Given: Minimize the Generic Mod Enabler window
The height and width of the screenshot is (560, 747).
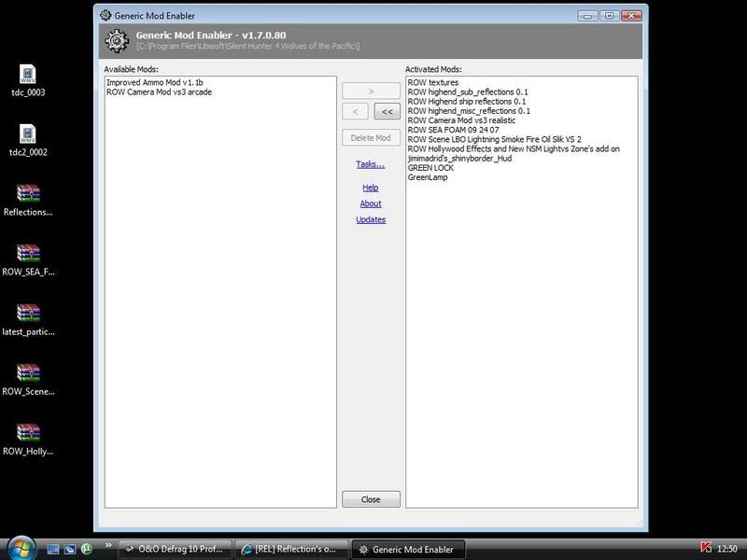Looking at the screenshot, I should (588, 16).
